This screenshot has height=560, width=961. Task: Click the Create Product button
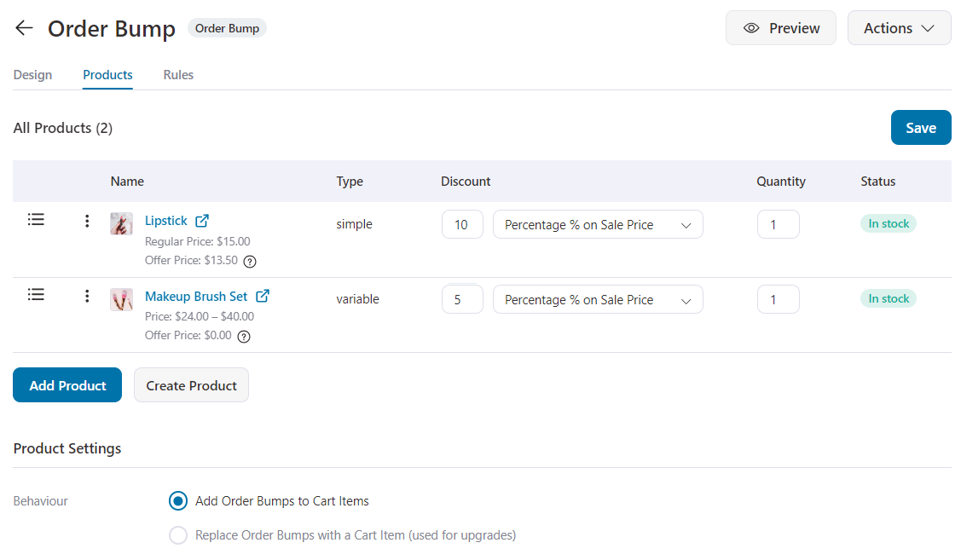(x=191, y=384)
